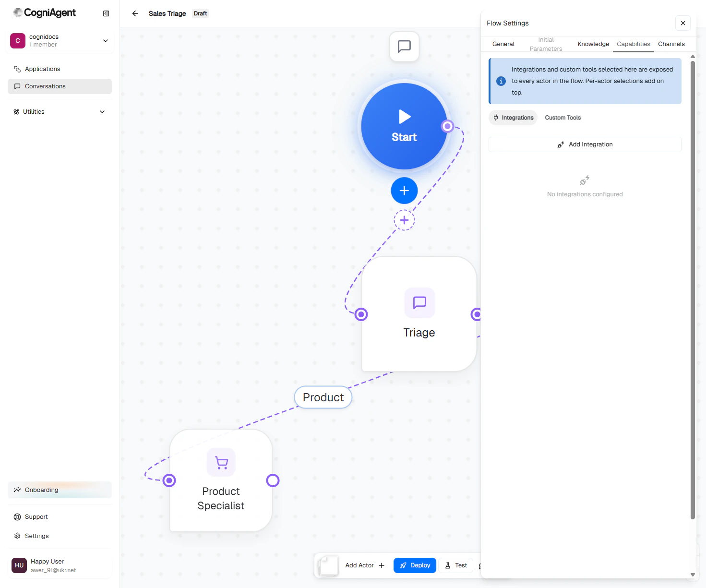This screenshot has height=588, width=706.
Task: Click the Happy User account entry
Action: click(60, 565)
